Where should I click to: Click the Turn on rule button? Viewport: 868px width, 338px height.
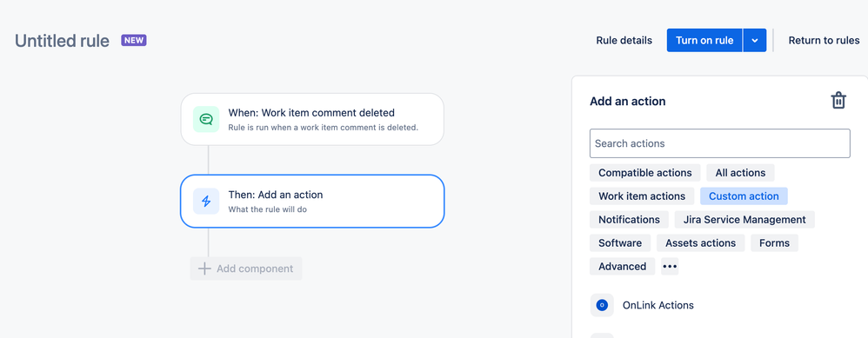pyautogui.click(x=704, y=40)
